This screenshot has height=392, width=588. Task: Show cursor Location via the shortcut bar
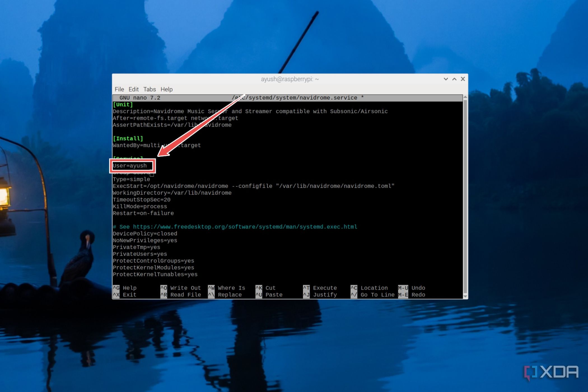coord(374,288)
